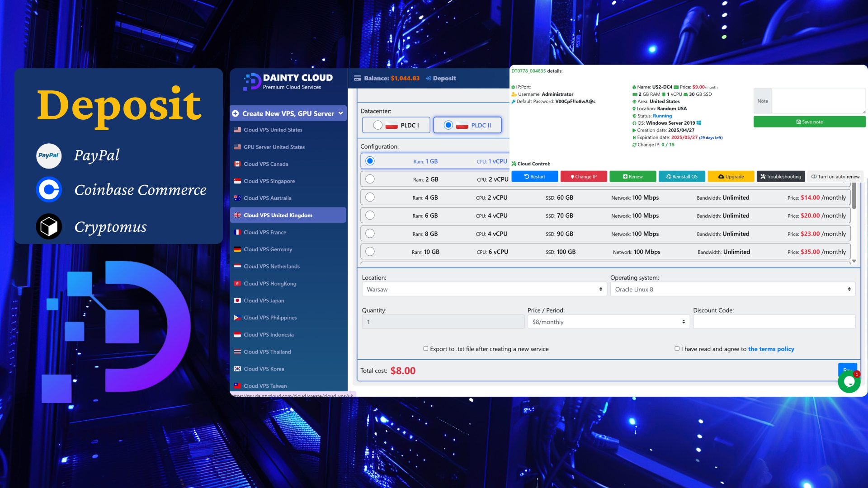Click the Japan flag icon
Screen dimensions: 868x488
tap(237, 300)
